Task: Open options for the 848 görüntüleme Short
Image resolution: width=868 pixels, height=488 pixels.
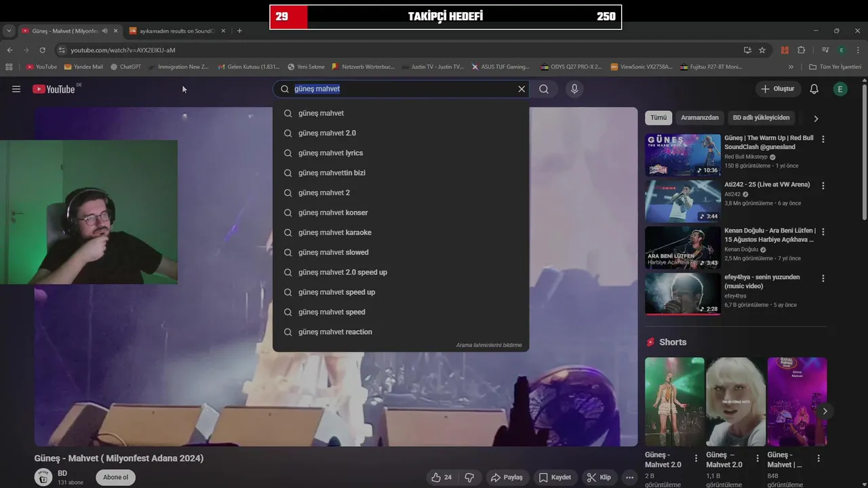Action: click(818, 458)
